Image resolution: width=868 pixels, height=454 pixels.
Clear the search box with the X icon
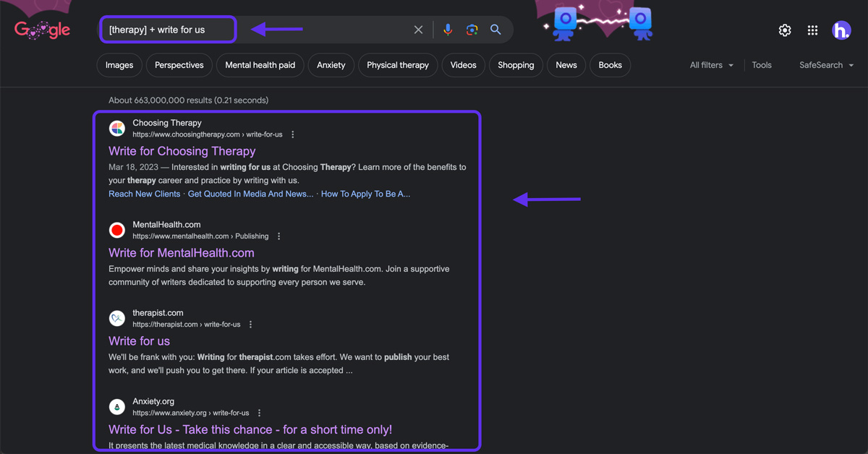(418, 30)
